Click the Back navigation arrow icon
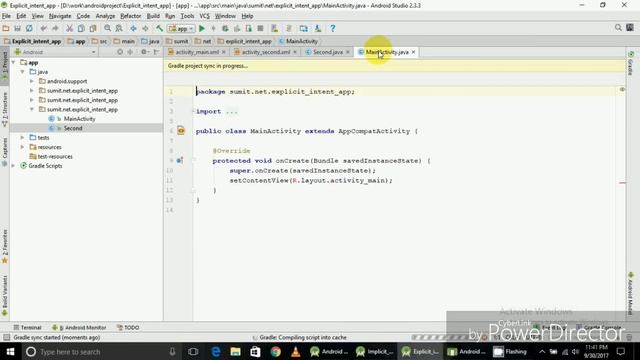The width and height of the screenshot is (640, 360). pyautogui.click(x=133, y=29)
